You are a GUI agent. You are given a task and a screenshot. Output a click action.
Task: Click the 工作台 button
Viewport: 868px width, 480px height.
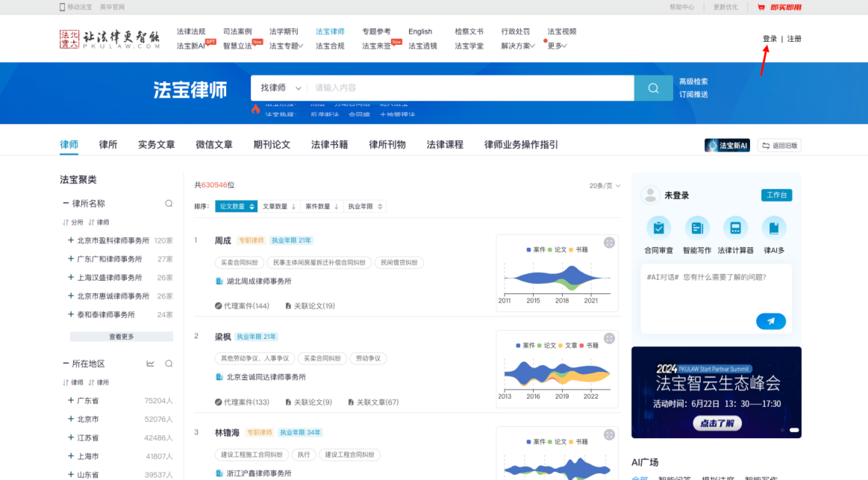point(776,195)
